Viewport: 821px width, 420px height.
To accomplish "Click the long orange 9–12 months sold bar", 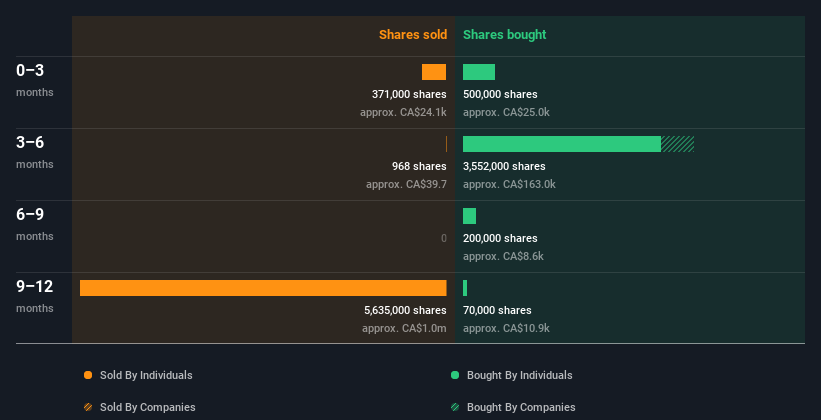I will point(263,288).
